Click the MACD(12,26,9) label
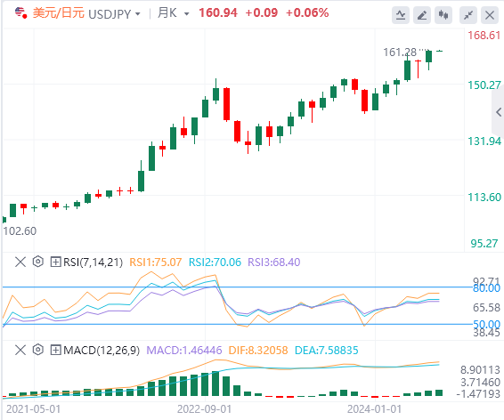 click(x=102, y=351)
